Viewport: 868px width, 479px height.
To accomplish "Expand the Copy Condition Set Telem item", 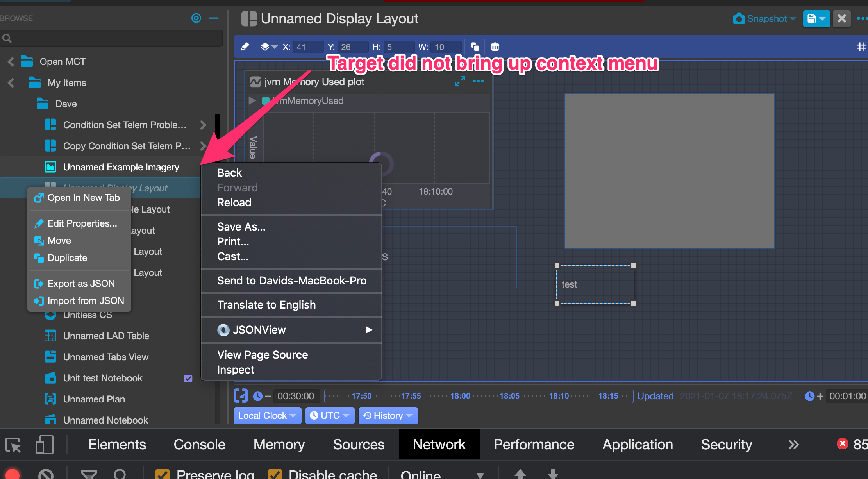I will 203,146.
